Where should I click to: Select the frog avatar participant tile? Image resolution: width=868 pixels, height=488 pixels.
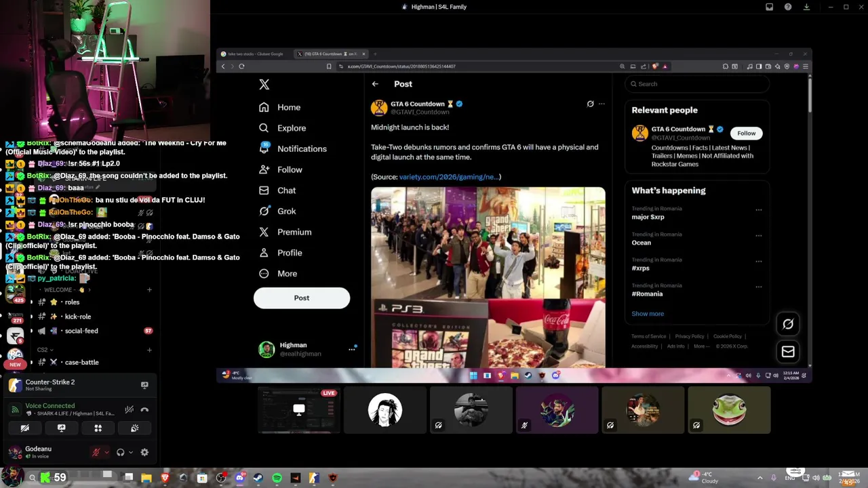(729, 410)
